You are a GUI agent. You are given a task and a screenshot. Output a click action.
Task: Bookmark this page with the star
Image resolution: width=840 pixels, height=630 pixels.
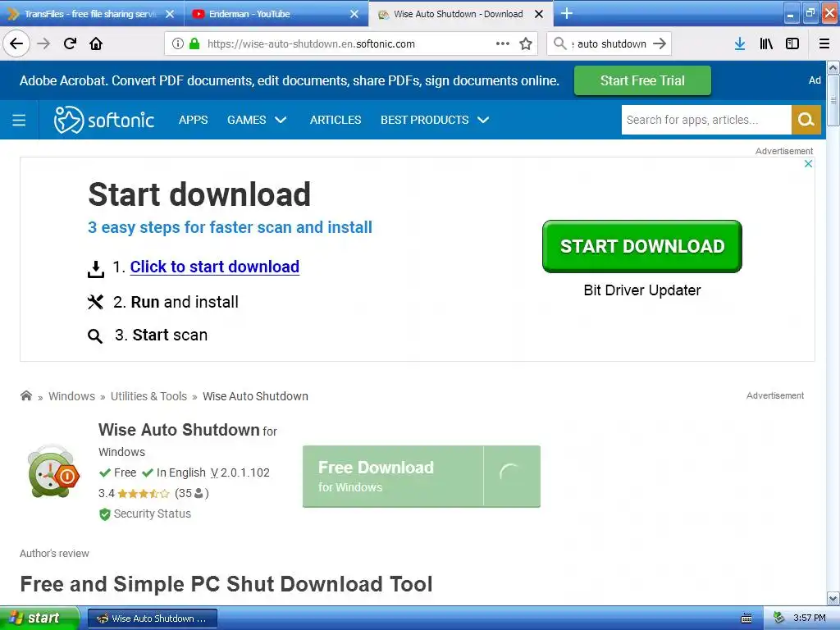(526, 43)
